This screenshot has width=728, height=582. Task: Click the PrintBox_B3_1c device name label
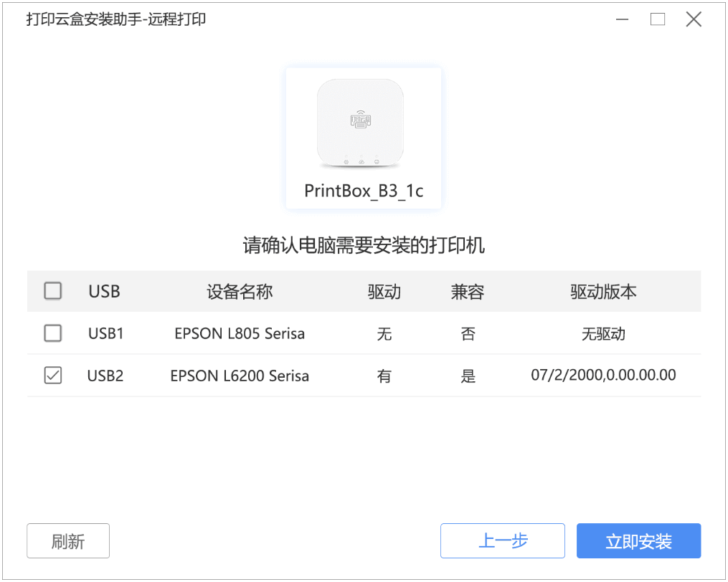coord(364,191)
